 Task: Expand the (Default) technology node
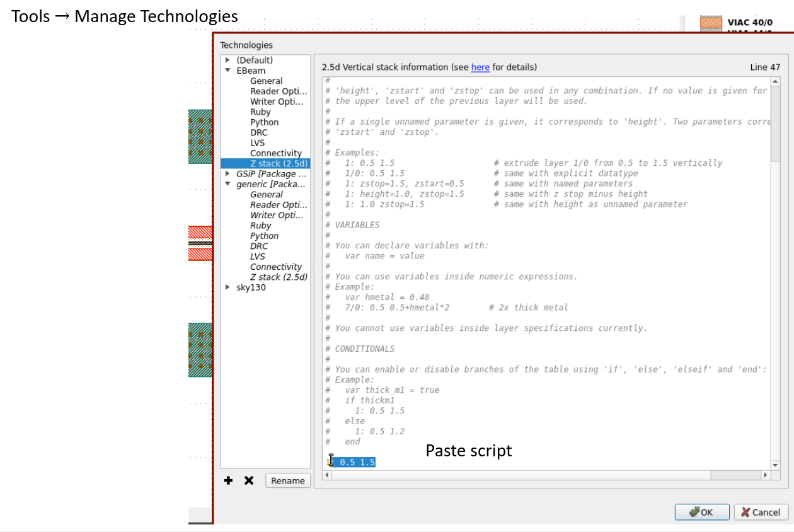[x=227, y=60]
